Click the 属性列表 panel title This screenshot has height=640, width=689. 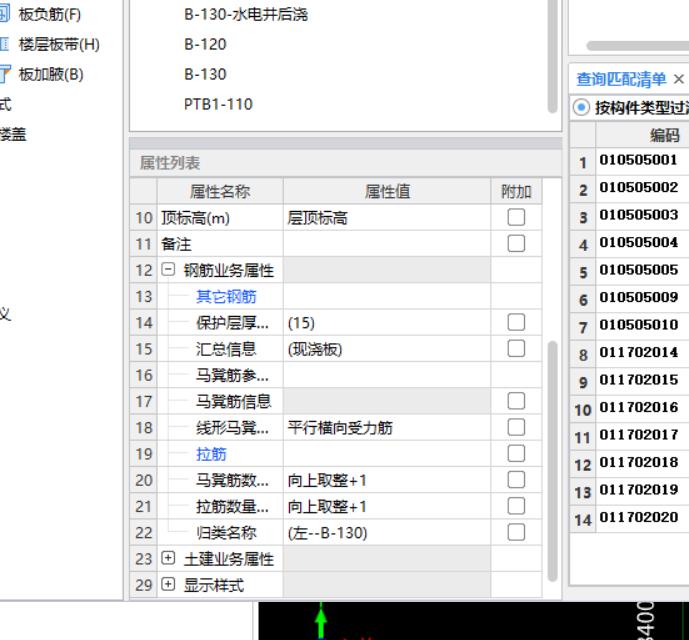pyautogui.click(x=170, y=163)
